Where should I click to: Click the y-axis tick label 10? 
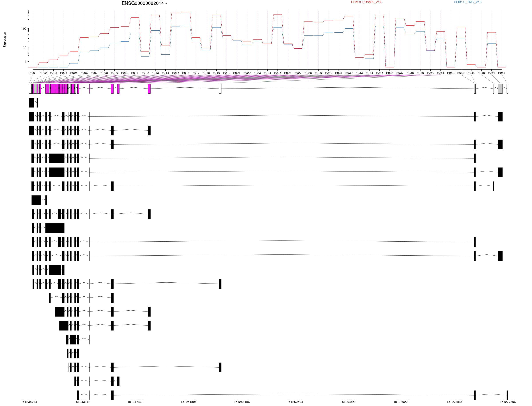click(x=25, y=47)
